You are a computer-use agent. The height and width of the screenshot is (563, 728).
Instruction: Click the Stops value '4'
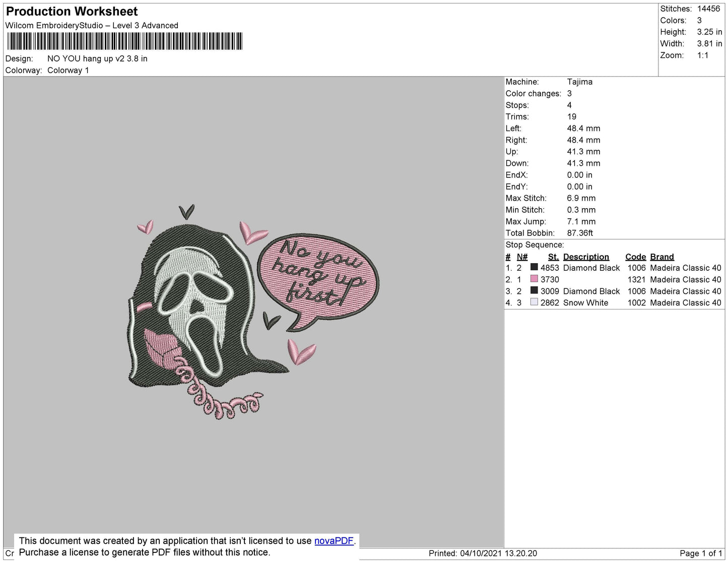[569, 105]
